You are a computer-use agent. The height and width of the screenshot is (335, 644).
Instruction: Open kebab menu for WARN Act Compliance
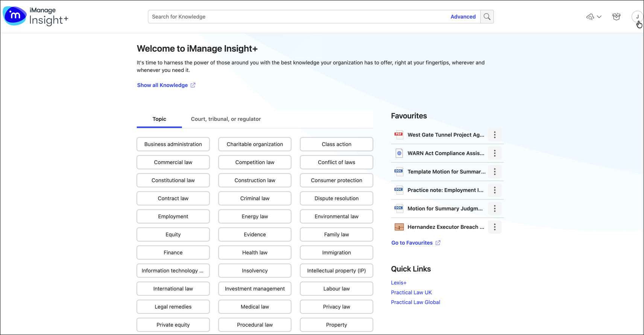[x=495, y=153]
